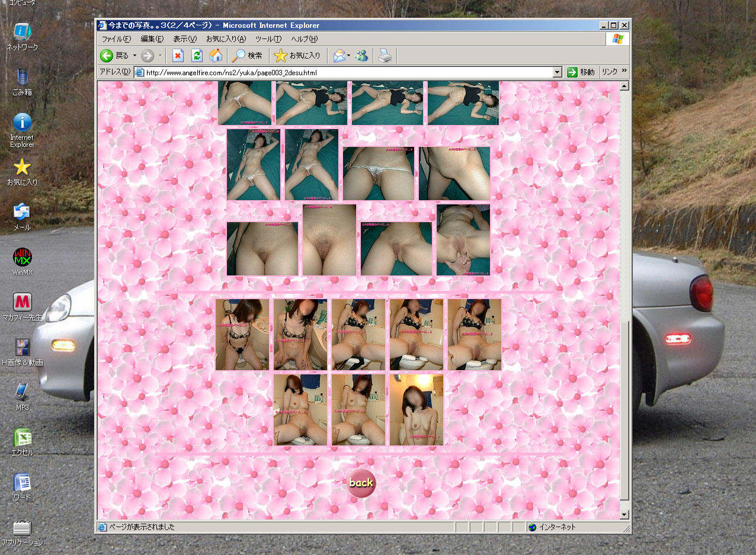Screen dimensions: 756x555
Task: Expand the Mail icon dropdown arrow
Action: point(349,56)
